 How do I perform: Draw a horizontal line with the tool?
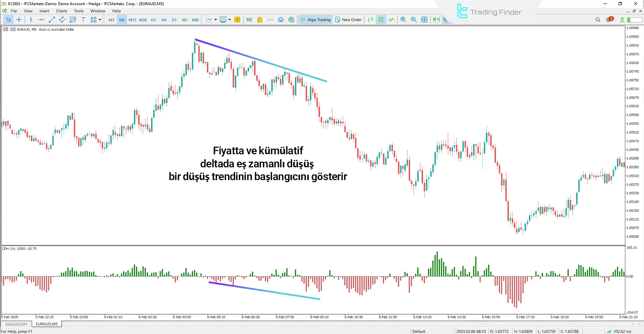pos(41,20)
